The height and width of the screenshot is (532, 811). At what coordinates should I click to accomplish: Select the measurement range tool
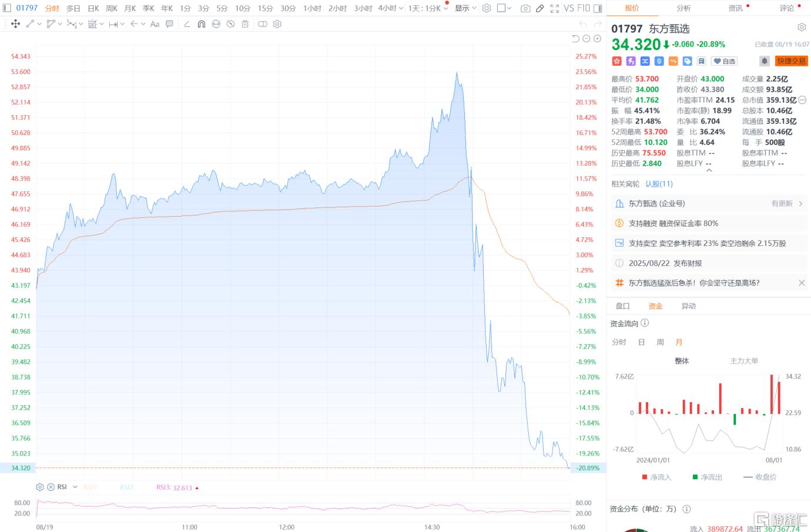[x=113, y=24]
